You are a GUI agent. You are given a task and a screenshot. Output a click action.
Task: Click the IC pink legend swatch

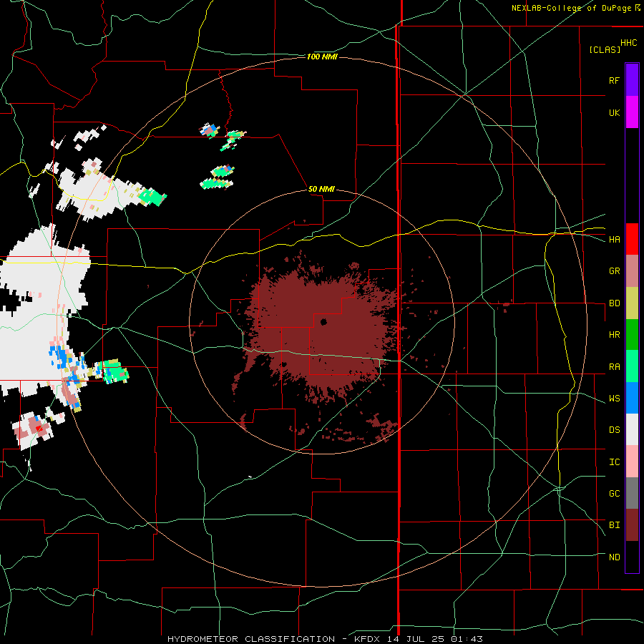point(632,462)
